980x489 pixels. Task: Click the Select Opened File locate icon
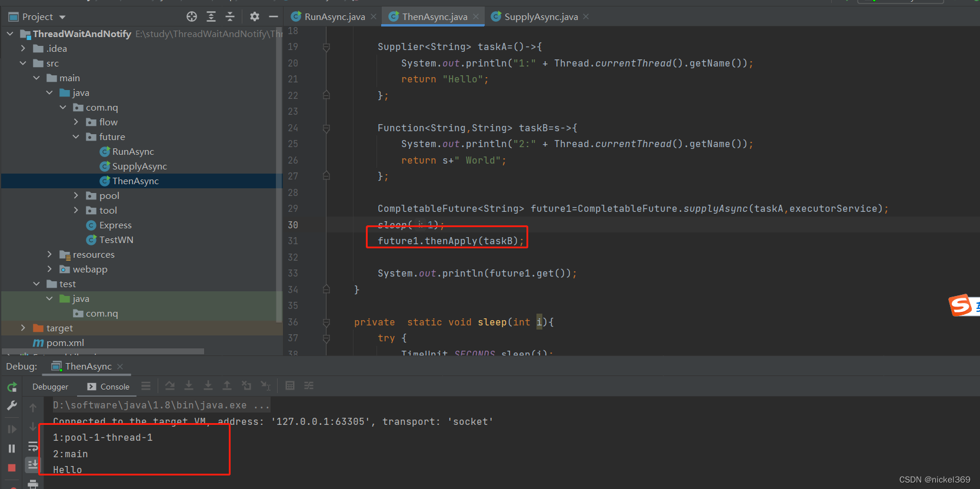[192, 16]
